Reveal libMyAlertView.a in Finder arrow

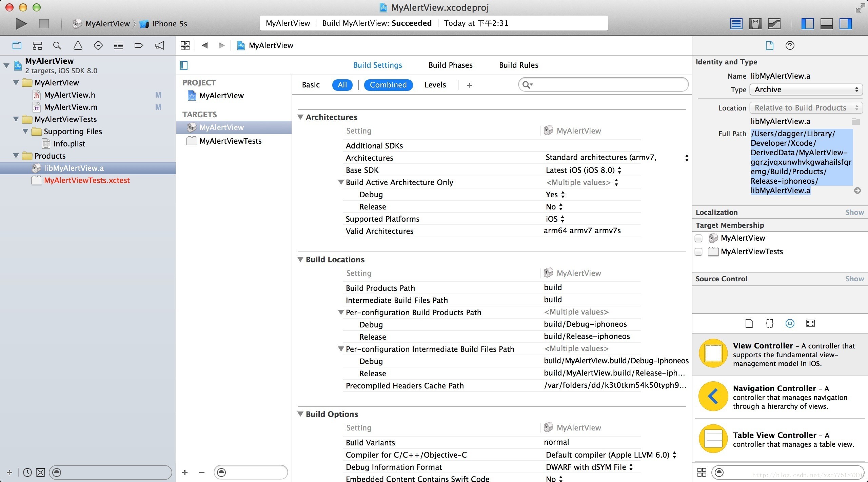click(x=857, y=190)
